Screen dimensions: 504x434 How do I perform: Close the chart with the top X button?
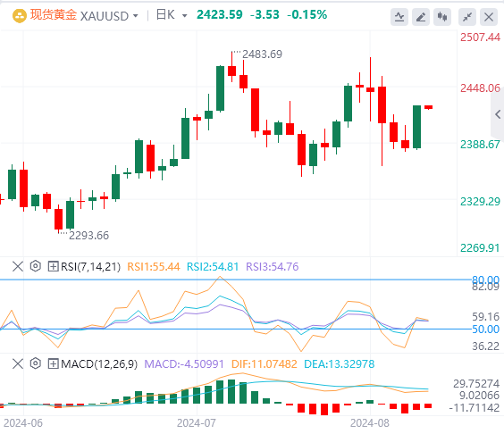pyautogui.click(x=489, y=17)
